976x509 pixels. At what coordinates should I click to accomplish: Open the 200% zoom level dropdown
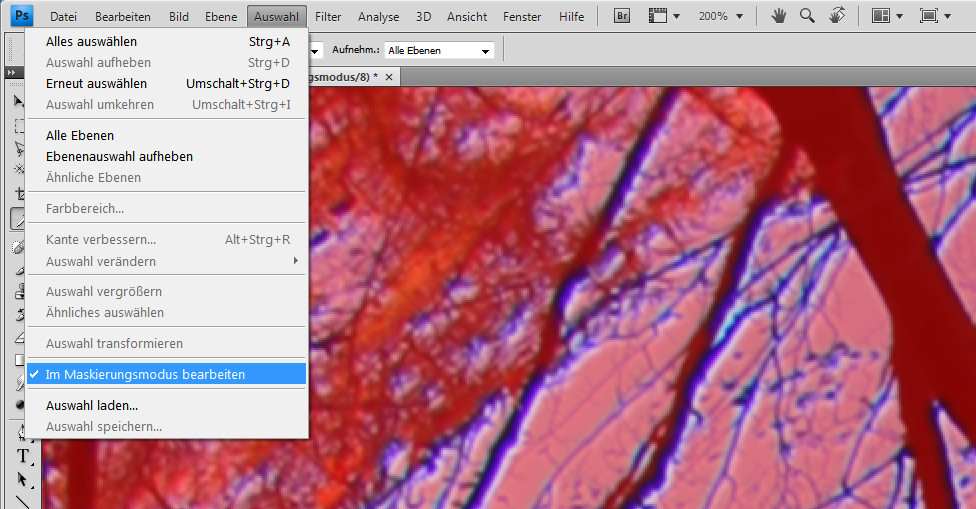[x=721, y=16]
